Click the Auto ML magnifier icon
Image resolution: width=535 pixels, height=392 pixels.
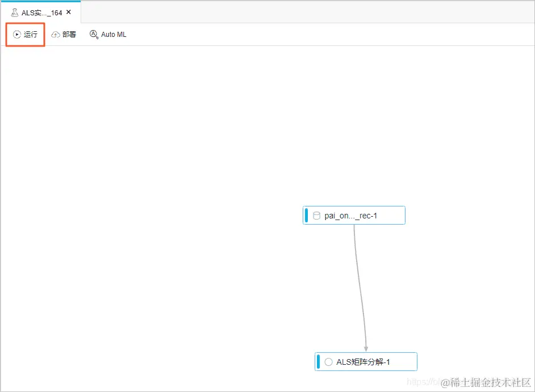94,35
